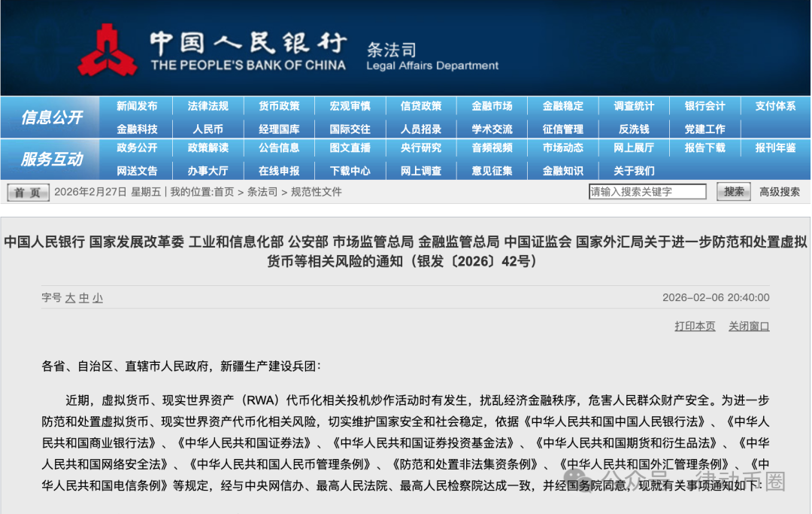Click 关闭窗口 to close the window

pyautogui.click(x=749, y=326)
